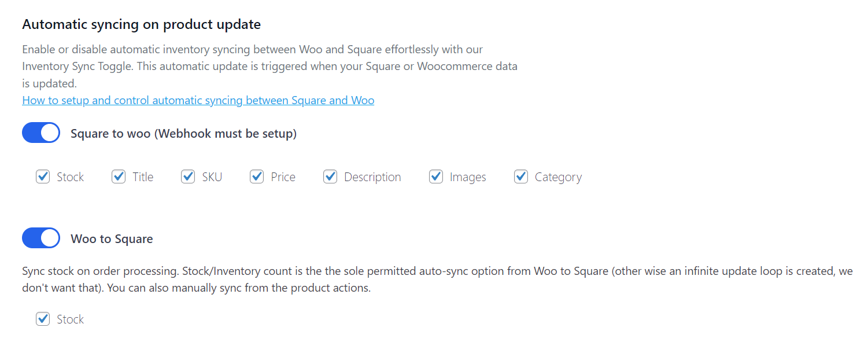Uncheck the Images sync option

pyautogui.click(x=435, y=176)
